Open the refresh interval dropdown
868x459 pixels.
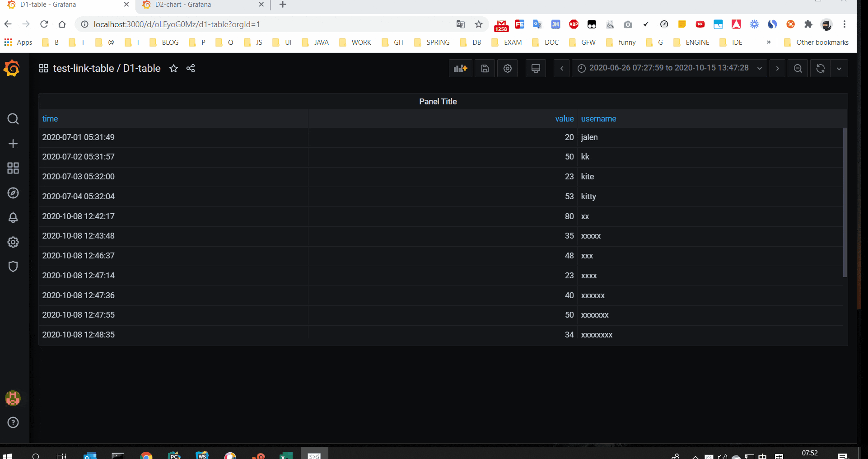point(840,68)
